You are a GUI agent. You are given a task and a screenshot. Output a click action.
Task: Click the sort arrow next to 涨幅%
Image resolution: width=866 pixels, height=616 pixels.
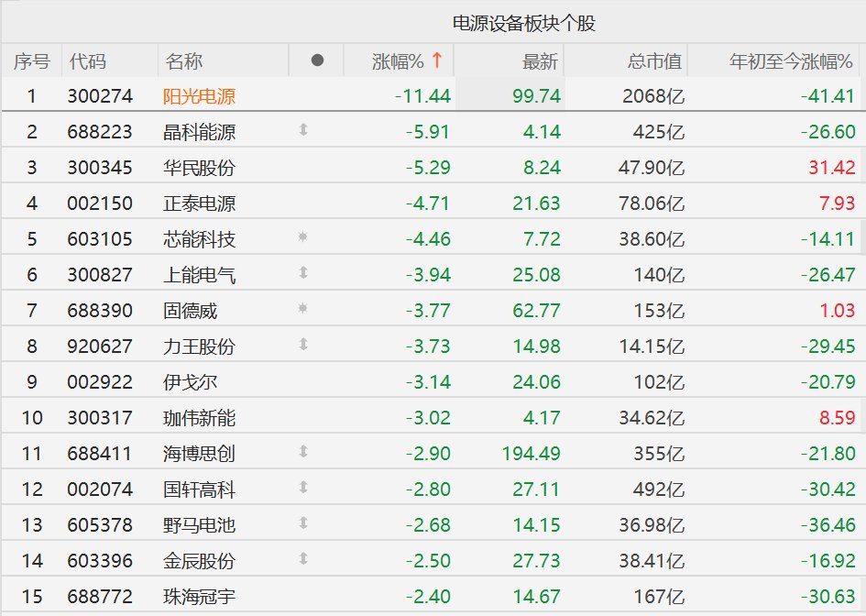437,60
